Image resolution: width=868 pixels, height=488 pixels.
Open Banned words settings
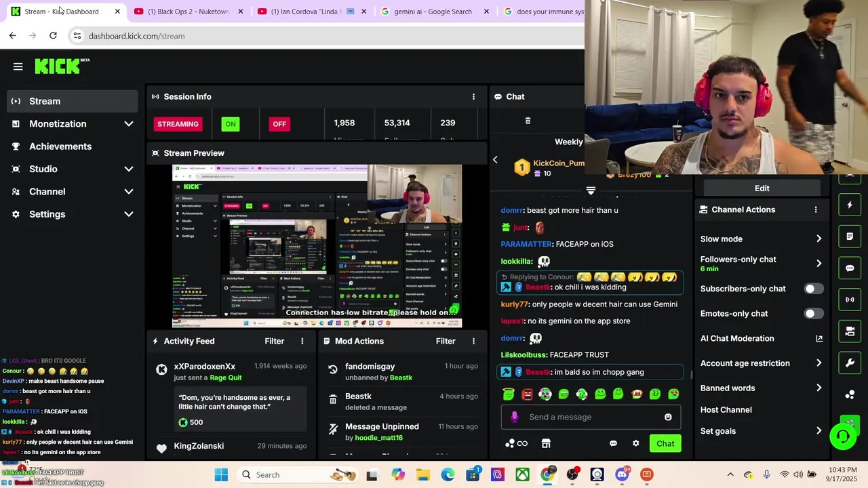761,388
